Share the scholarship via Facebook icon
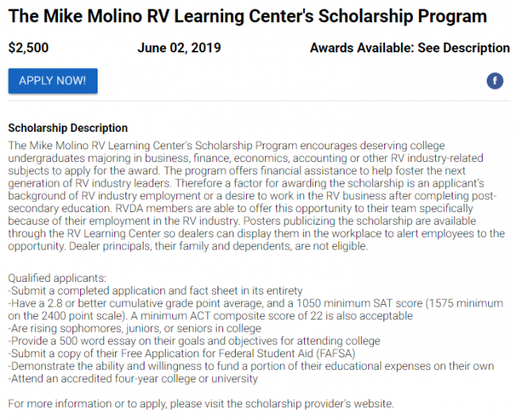Viewport: 516px width, 420px height. click(495, 81)
